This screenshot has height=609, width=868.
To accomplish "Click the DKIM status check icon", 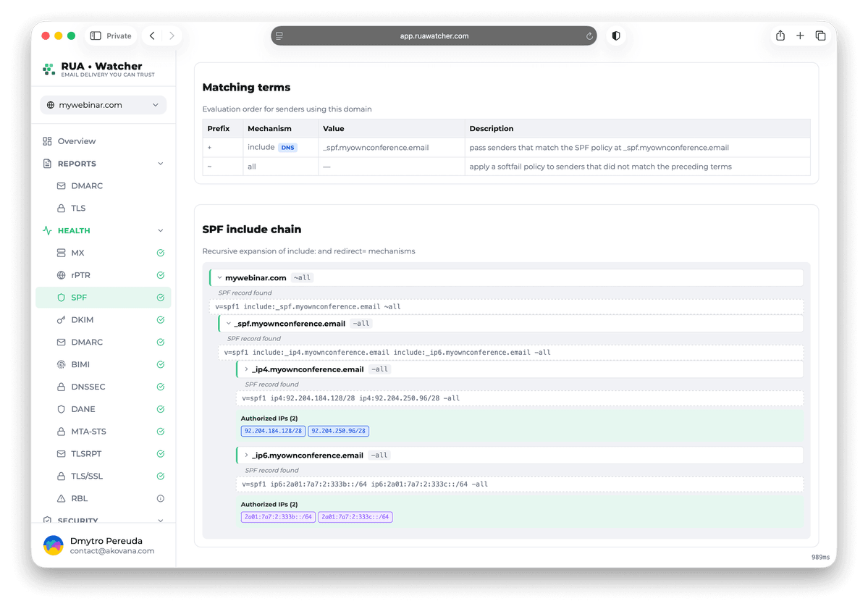I will click(x=161, y=320).
